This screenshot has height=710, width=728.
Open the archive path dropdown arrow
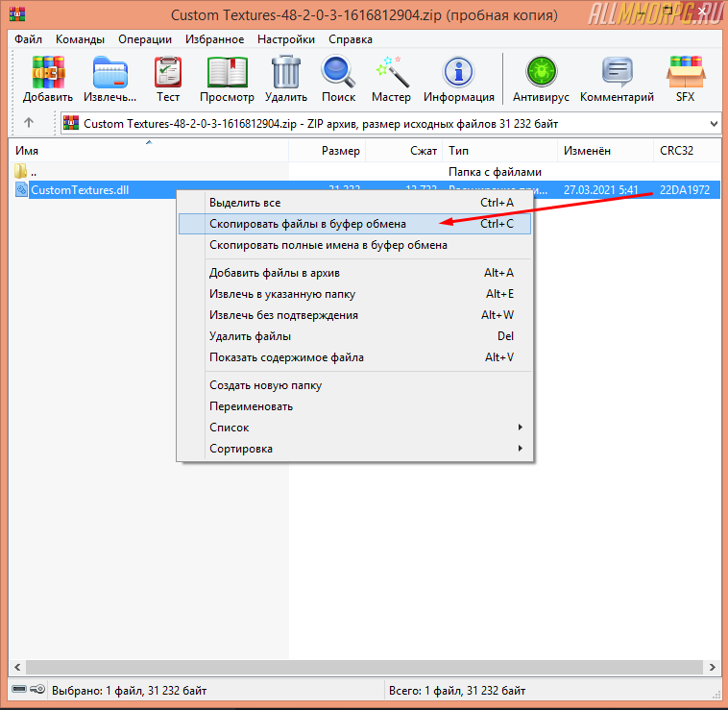[714, 124]
